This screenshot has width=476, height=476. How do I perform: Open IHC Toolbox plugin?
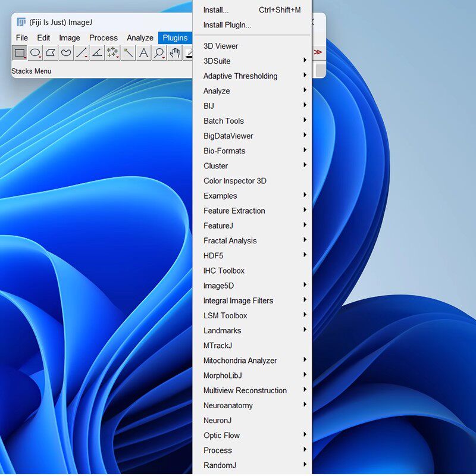tap(252, 271)
